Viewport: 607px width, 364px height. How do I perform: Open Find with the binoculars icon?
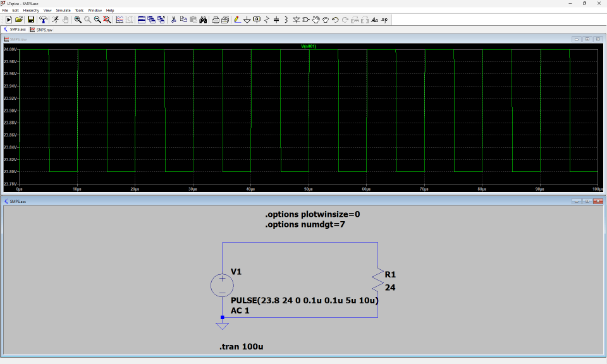(x=203, y=20)
